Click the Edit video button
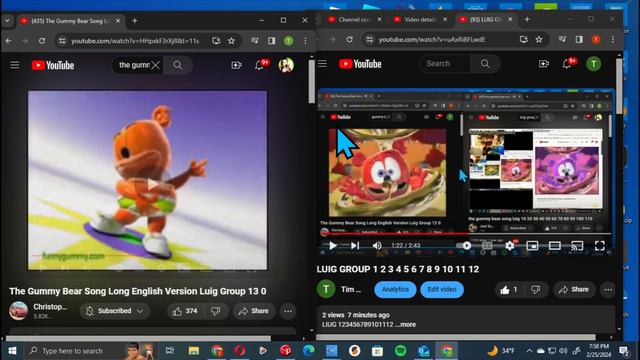This screenshot has width=640, height=360. [x=442, y=289]
